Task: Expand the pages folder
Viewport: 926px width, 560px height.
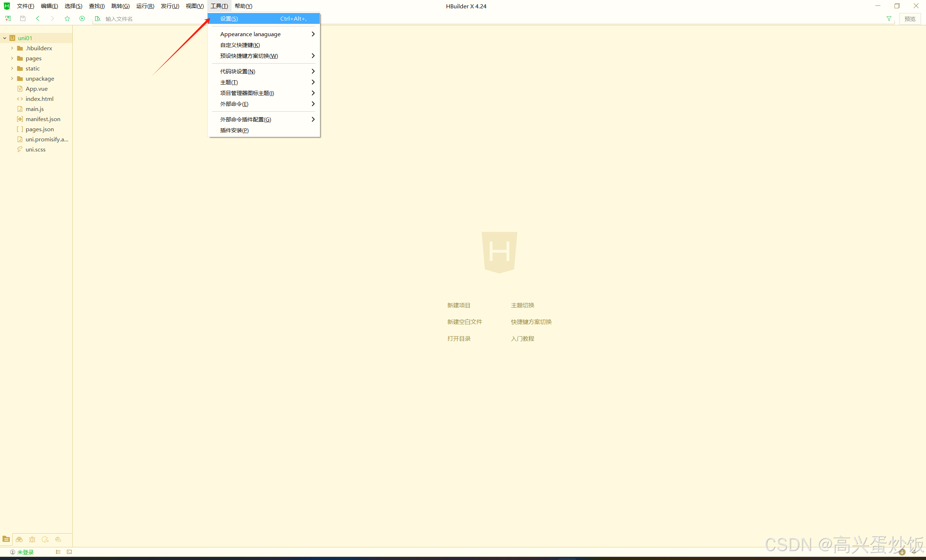Action: tap(12, 58)
